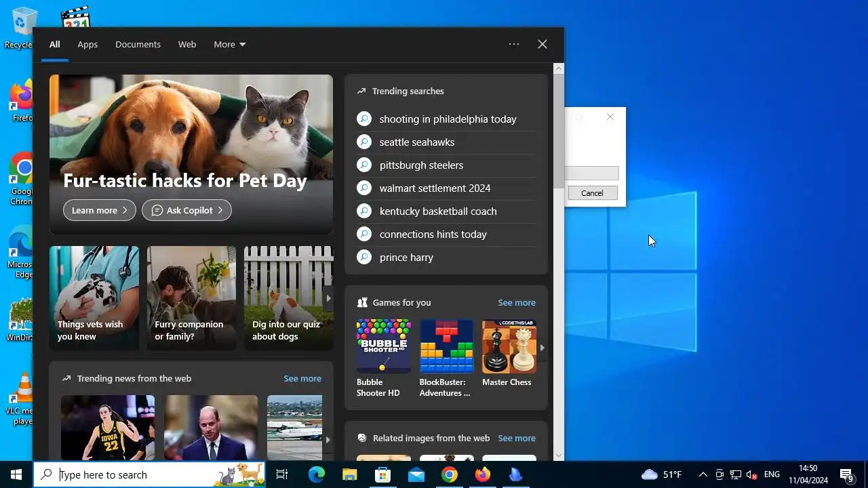Search kentucky basketball coach
The image size is (868, 488).
pyautogui.click(x=446, y=211)
